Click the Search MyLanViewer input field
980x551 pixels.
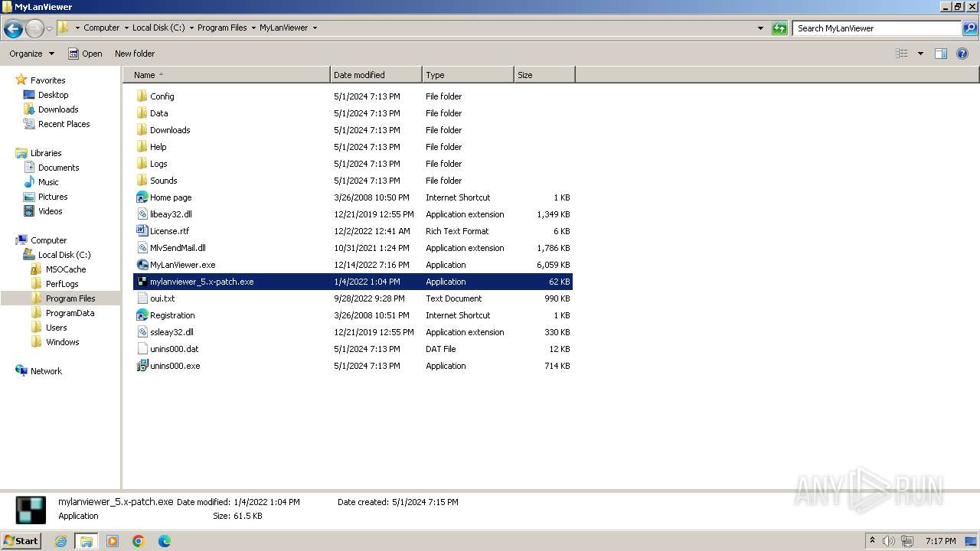tap(877, 28)
